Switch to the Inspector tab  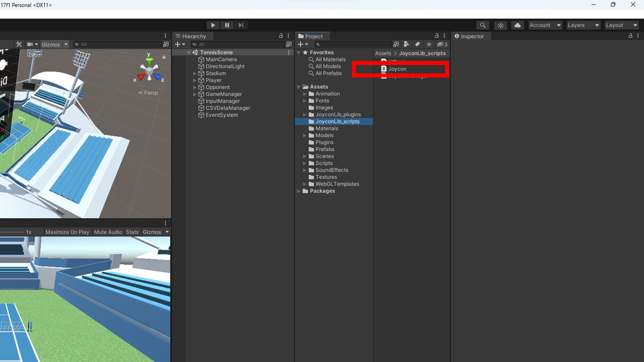click(x=470, y=36)
